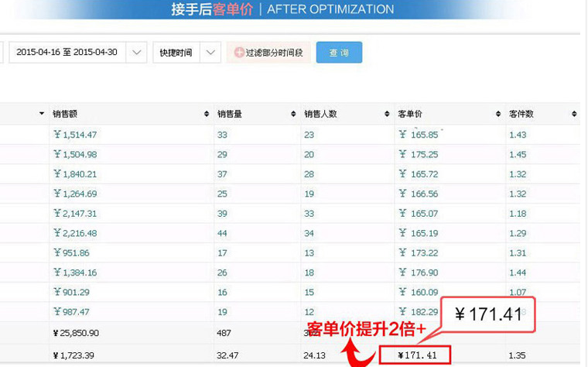Screen dimensions: 588x367
Task: Click 客件数 column sort arrows
Action: pyautogui.click(x=573, y=114)
